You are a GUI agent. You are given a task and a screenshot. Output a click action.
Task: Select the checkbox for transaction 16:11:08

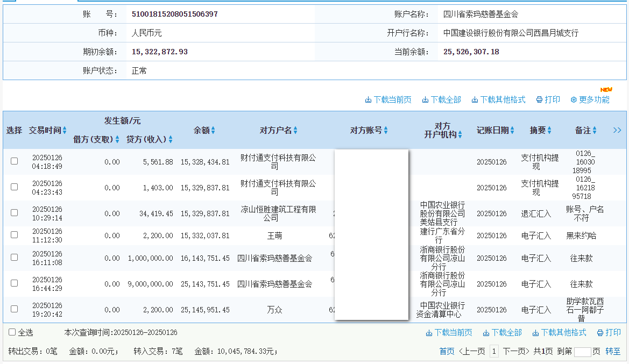pos(15,258)
